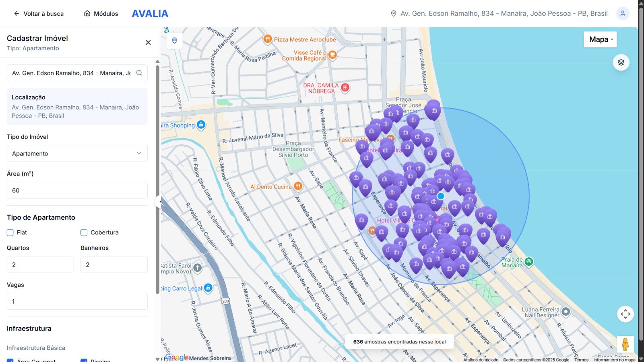Enable the Flat checkbox
Viewport: 644px width, 362px height.
pos(10,232)
